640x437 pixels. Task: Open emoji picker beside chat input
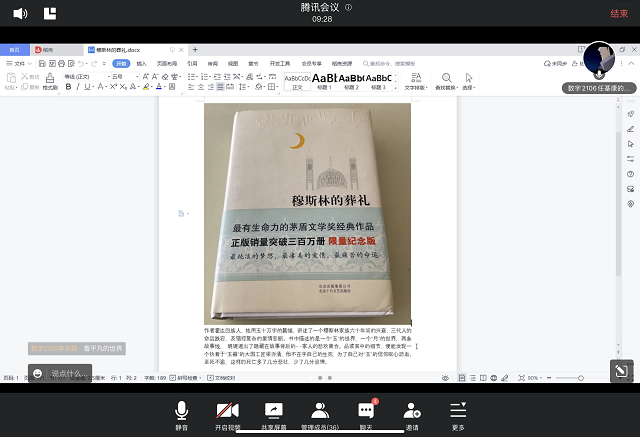pyautogui.click(x=38, y=373)
